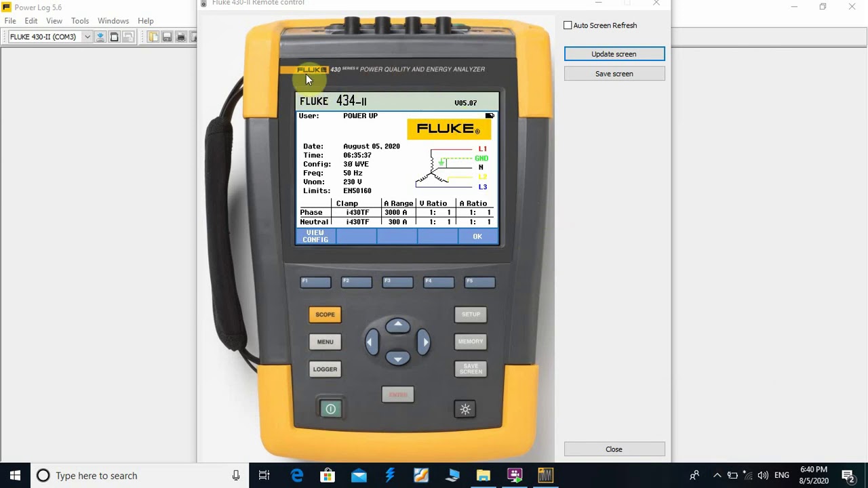This screenshot has height=488, width=868.
Task: Click the LOGGER key on the analyzer
Action: tap(325, 369)
